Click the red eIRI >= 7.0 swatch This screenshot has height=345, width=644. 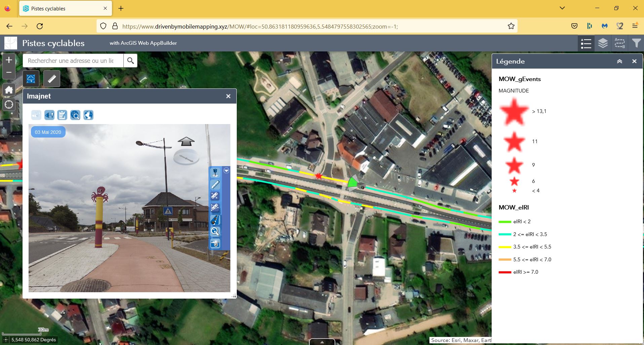pyautogui.click(x=505, y=272)
